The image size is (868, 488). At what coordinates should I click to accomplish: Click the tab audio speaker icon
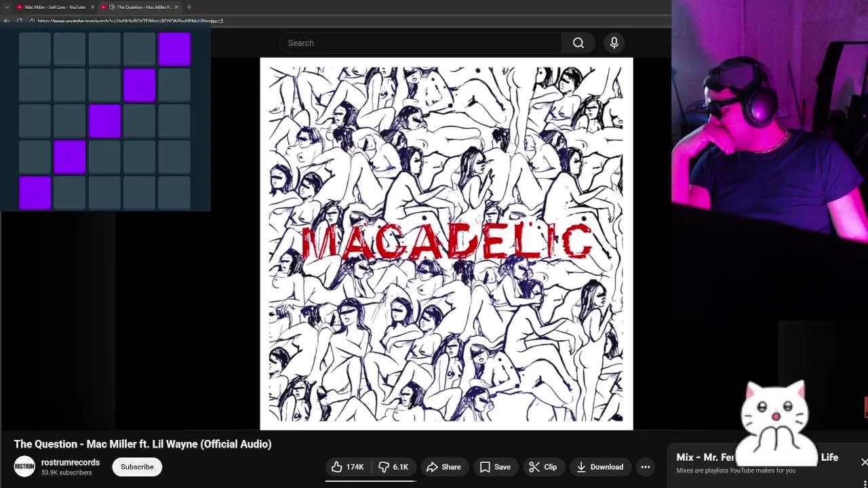click(111, 7)
